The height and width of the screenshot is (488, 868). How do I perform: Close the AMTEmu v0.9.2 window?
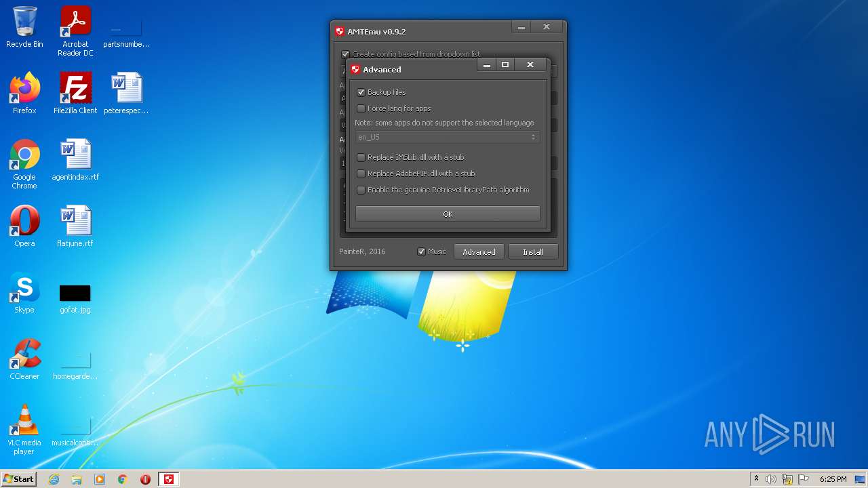coord(547,27)
